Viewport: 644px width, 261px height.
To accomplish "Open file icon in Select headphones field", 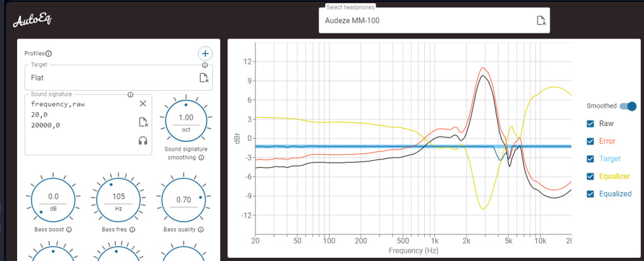I will (x=541, y=21).
